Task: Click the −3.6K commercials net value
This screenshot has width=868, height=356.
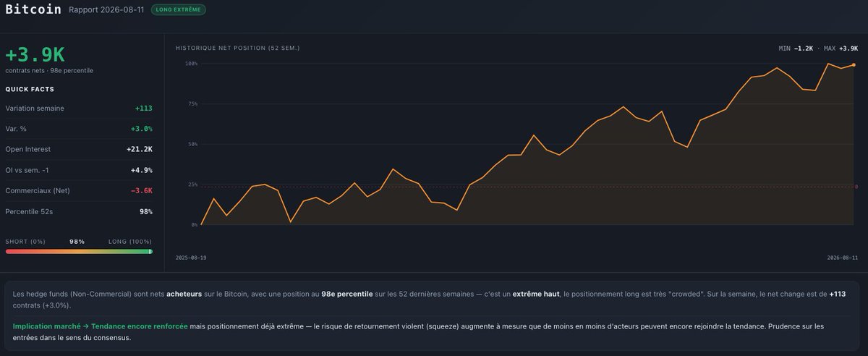Action: tap(142, 190)
